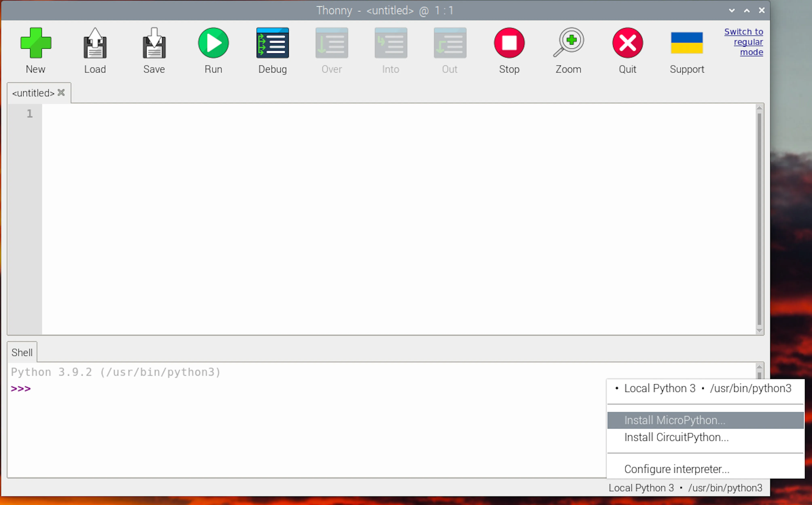This screenshot has height=505, width=812.
Task: Click the status bar interpreter selector
Action: tap(685, 488)
